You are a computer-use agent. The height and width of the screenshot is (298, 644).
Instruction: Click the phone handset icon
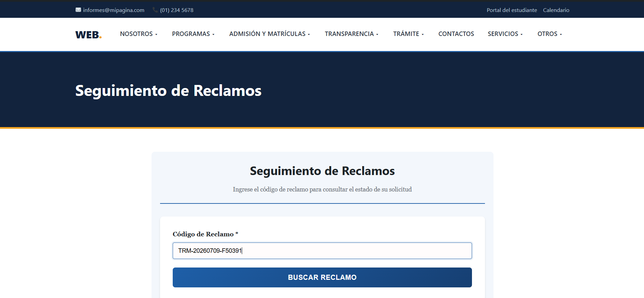click(155, 10)
